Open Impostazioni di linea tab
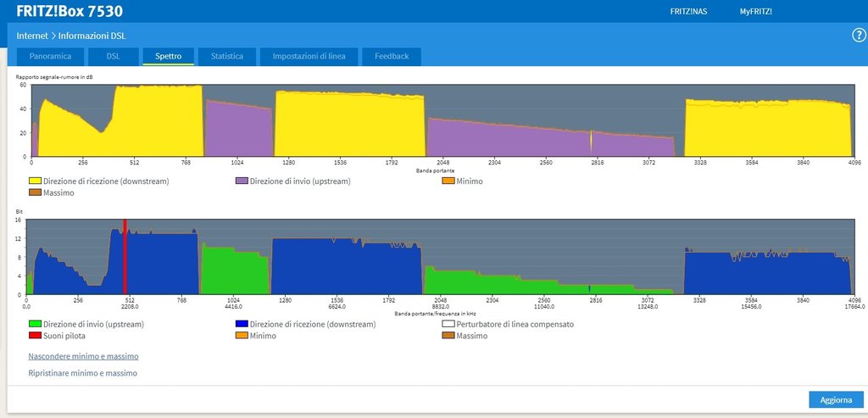 click(309, 56)
